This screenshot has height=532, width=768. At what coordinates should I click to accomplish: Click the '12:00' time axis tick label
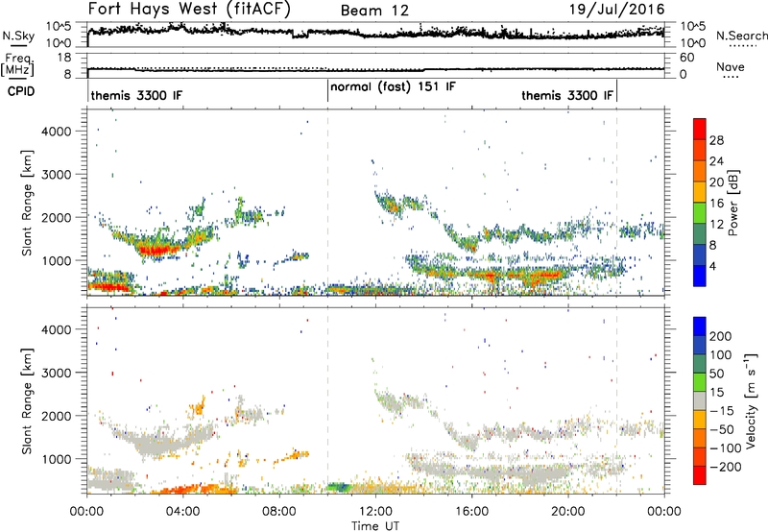[376, 512]
